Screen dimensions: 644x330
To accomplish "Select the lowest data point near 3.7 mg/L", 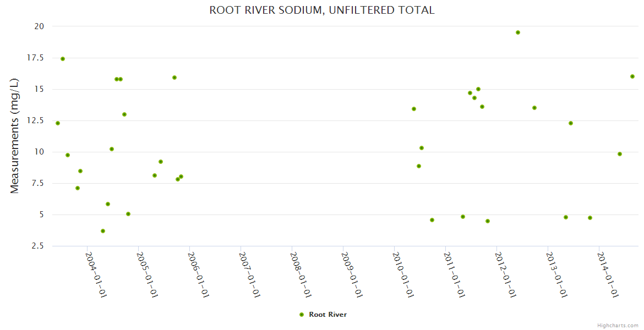I will tap(103, 231).
